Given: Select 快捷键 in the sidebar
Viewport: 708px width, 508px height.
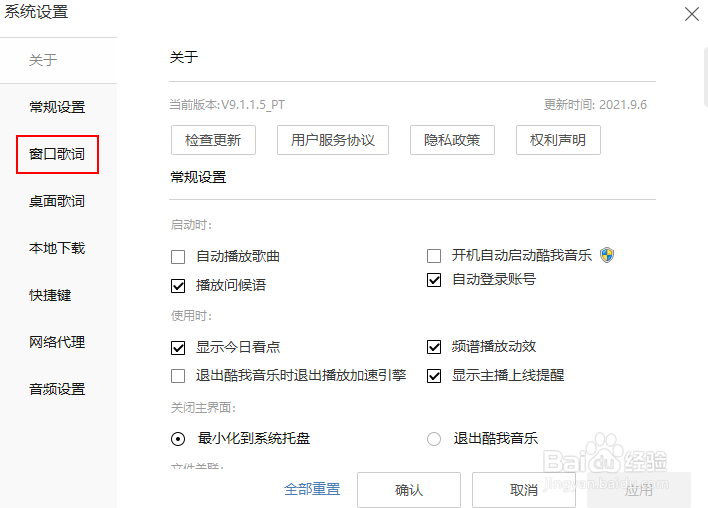Looking at the screenshot, I should [x=50, y=295].
